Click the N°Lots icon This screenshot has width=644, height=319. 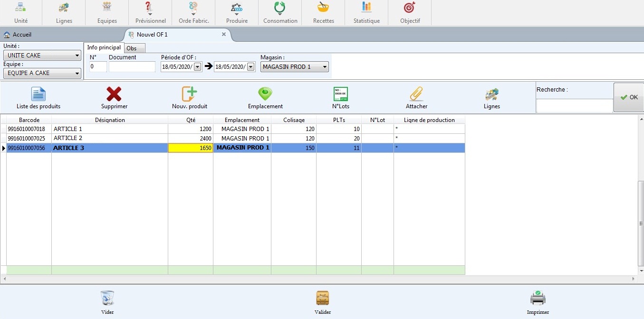point(340,94)
